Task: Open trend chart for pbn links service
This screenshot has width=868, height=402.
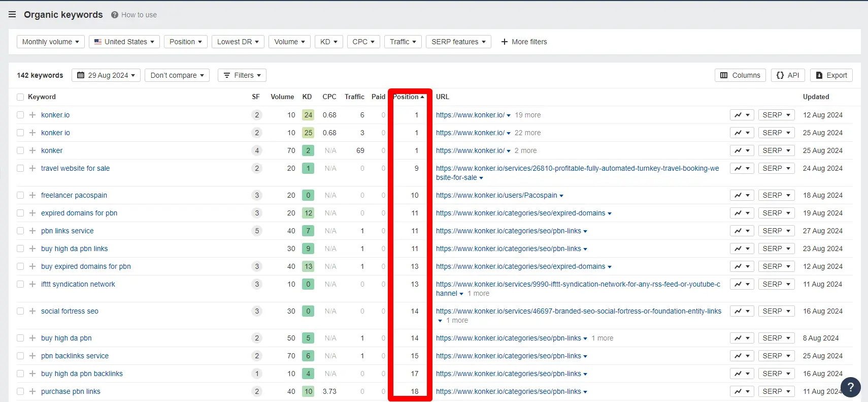Action: point(742,231)
